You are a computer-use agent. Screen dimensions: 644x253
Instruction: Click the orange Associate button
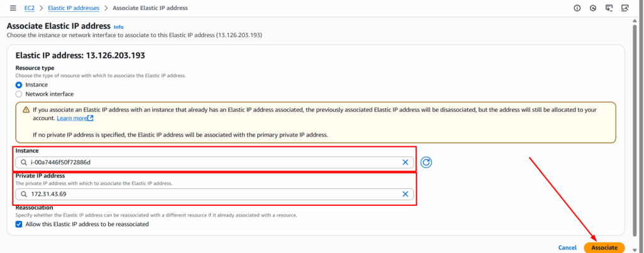pos(604,248)
